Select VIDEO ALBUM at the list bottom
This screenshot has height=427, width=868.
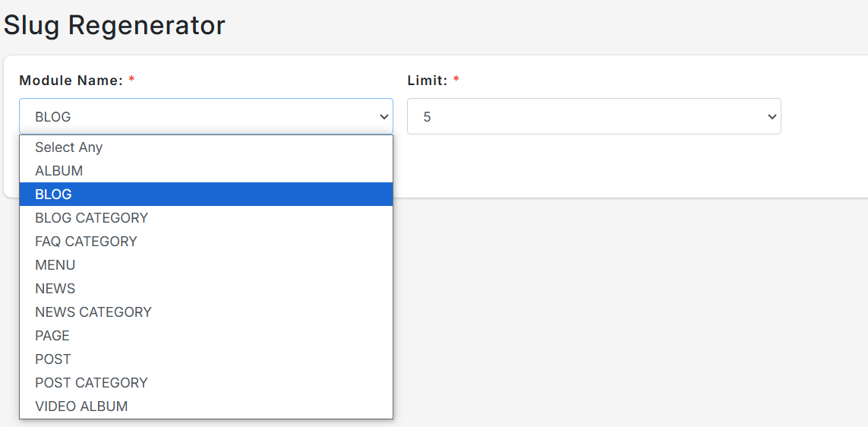coord(206,406)
